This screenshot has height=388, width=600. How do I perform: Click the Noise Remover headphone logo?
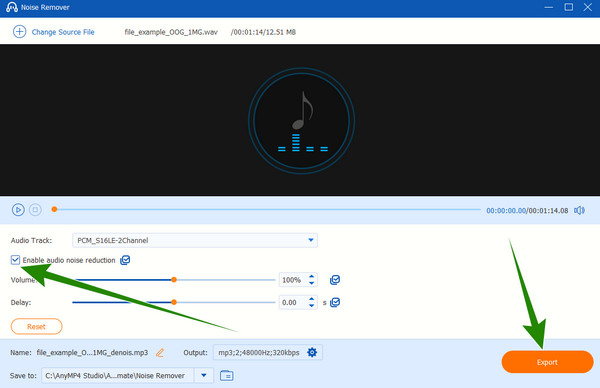tap(11, 7)
